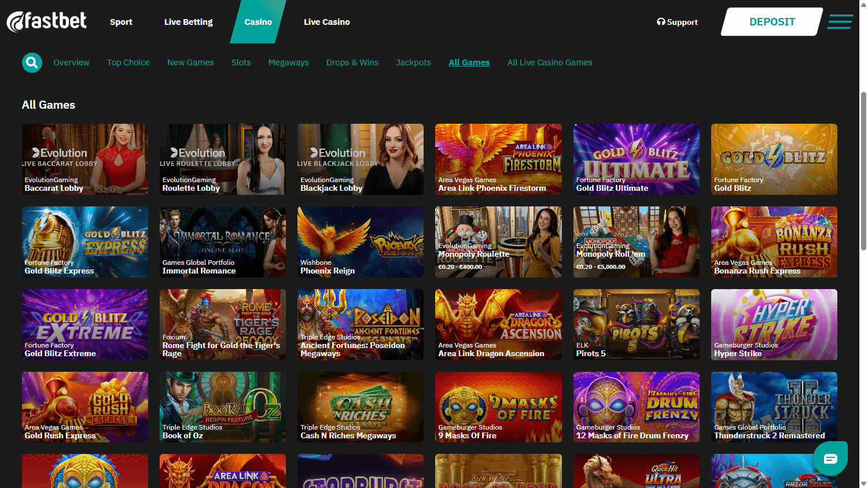Screen dimensions: 868x488
Task: Click the page vertical scrollbar
Action: point(863,171)
